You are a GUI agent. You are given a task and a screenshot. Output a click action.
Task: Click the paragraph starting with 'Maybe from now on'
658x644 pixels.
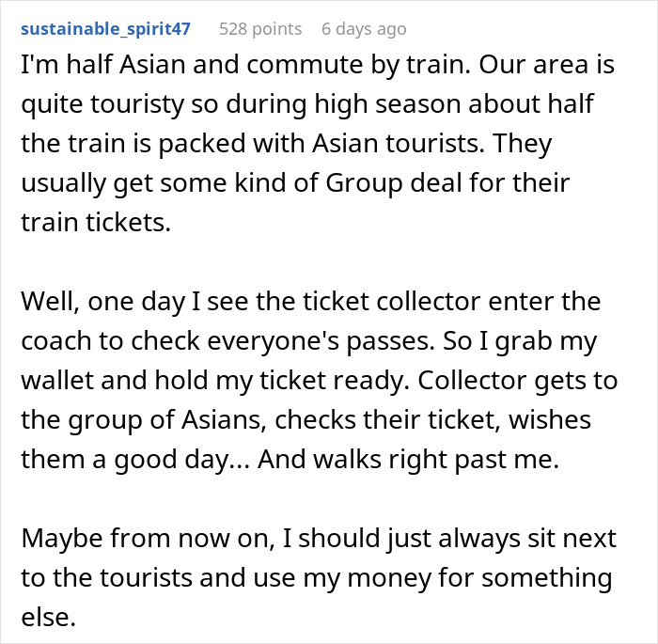319,577
